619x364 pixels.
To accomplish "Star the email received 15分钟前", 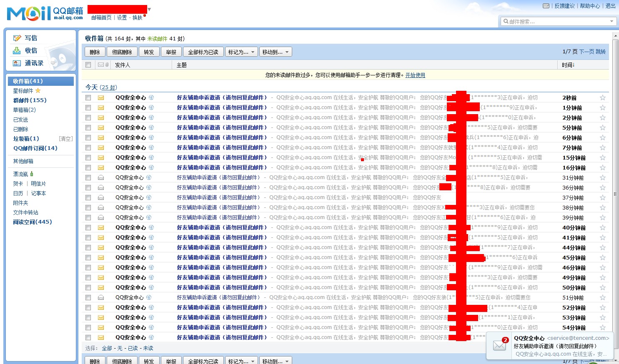I will coord(602,157).
